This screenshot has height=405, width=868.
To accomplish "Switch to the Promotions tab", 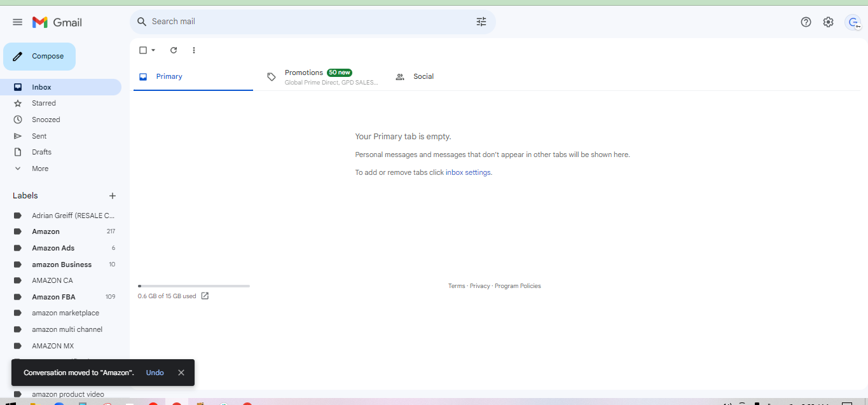I will tap(322, 77).
